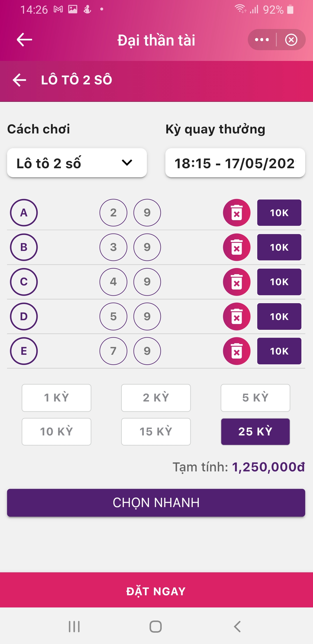Open Android recent apps navigation button
This screenshot has width=313, height=644.
tap(74, 627)
